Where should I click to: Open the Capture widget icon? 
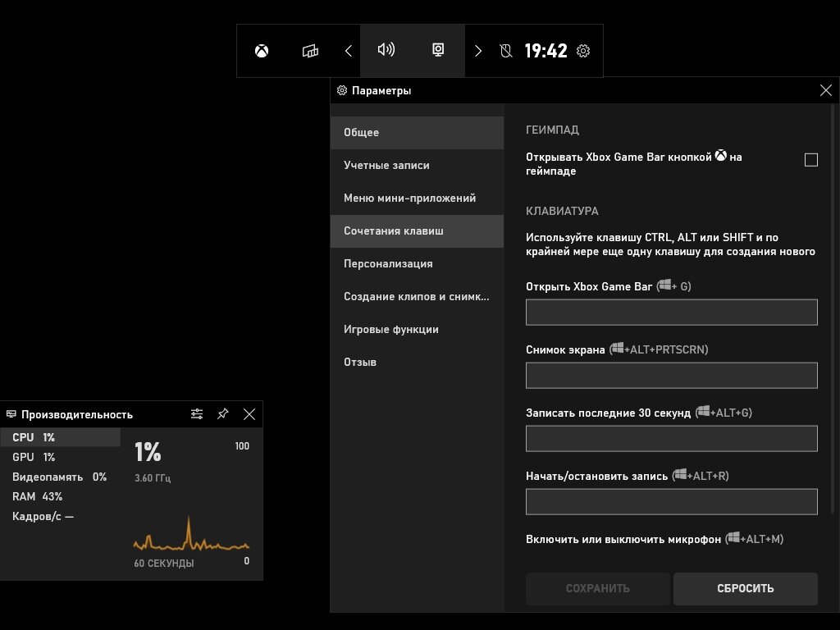point(438,50)
